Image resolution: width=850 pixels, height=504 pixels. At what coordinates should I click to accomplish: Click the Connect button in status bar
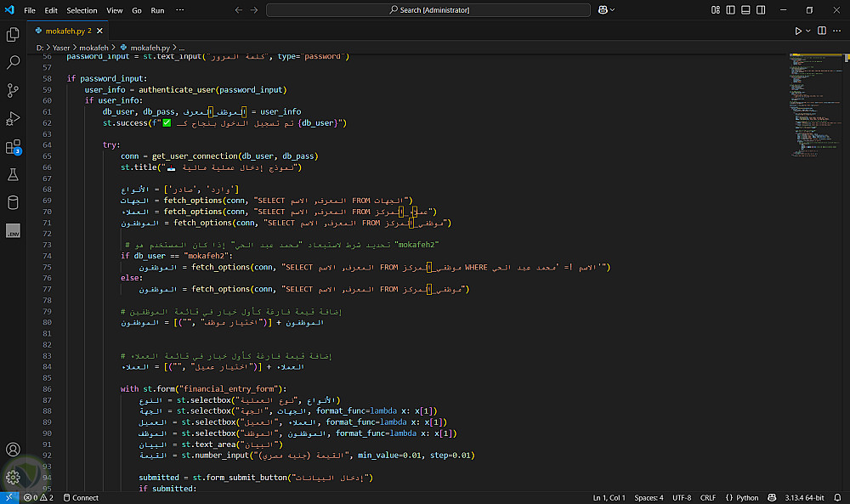pyautogui.click(x=81, y=497)
